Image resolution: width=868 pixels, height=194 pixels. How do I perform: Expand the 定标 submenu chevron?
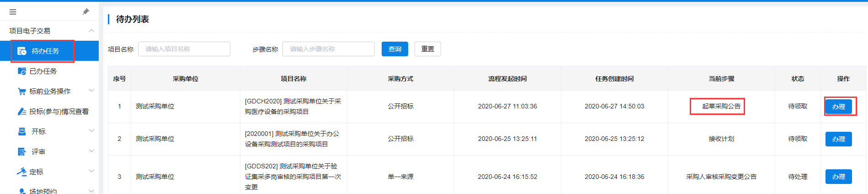[x=91, y=172]
